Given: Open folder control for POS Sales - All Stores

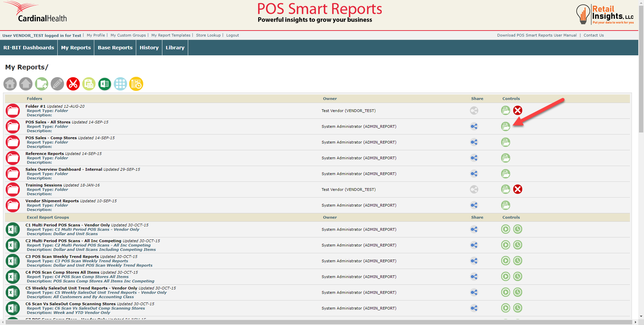Looking at the screenshot, I should (505, 126).
